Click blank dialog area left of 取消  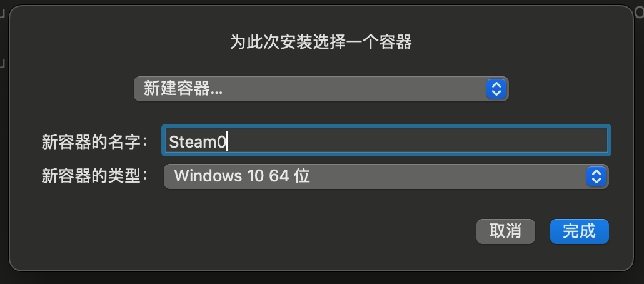(x=250, y=231)
